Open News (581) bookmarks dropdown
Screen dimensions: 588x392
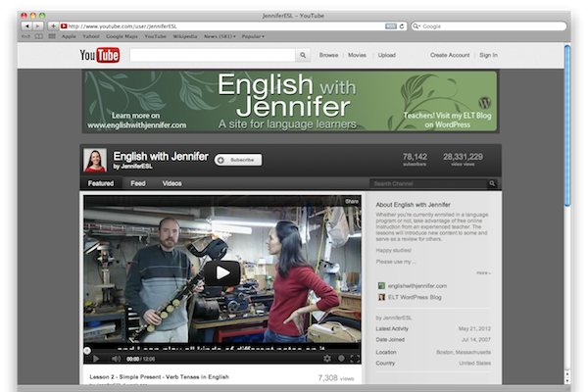[x=220, y=36]
